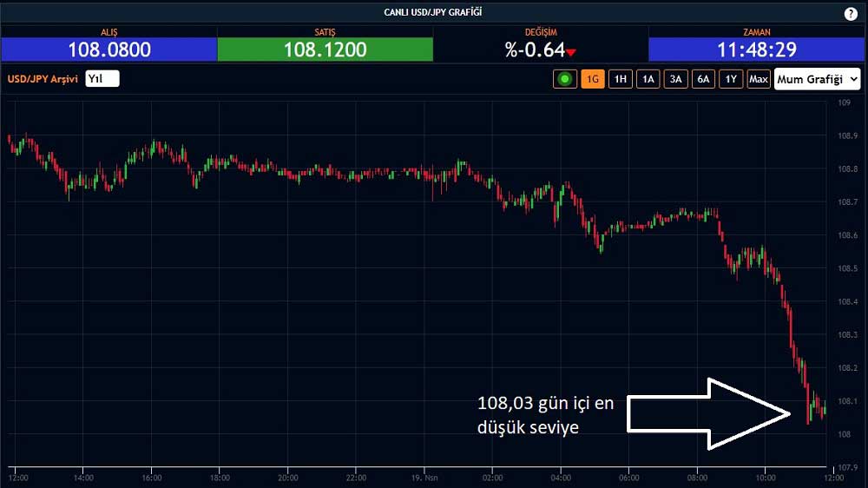The height and width of the screenshot is (488, 868).
Task: Click the 06:00 time axis label
Action: coord(628,478)
